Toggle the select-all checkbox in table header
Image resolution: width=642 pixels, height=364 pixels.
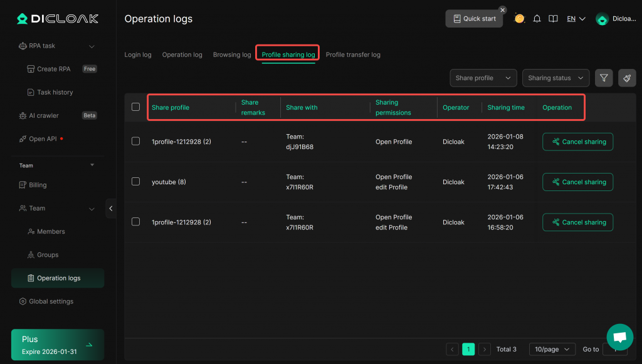point(135,107)
